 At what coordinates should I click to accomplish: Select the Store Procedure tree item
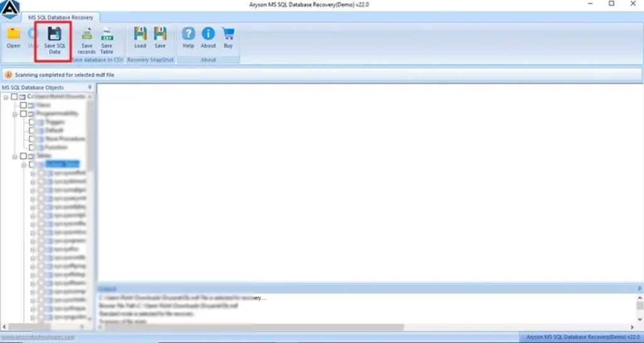tap(65, 139)
